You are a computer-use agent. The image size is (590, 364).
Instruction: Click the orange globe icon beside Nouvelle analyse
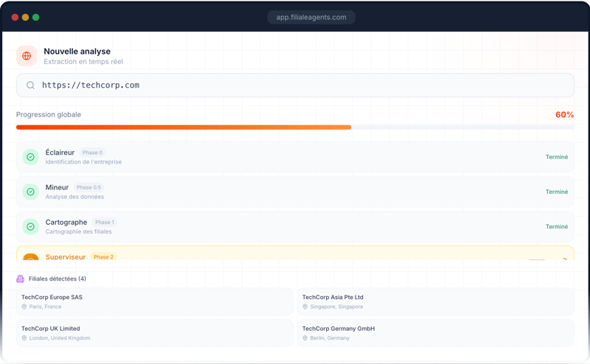tap(27, 56)
